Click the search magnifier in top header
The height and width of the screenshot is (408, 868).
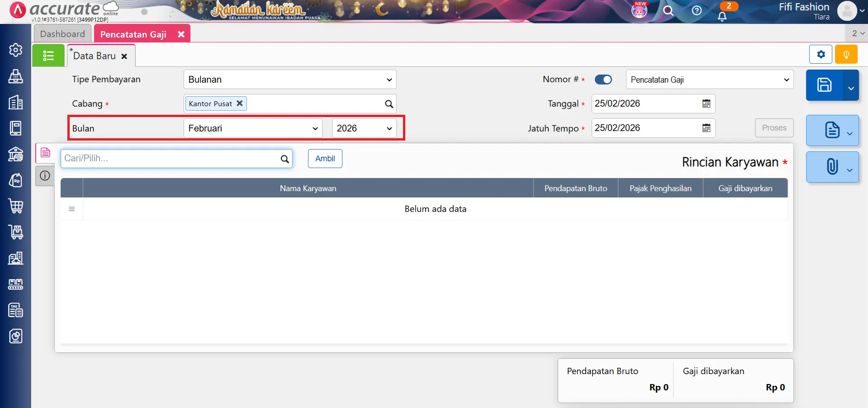pos(668,10)
